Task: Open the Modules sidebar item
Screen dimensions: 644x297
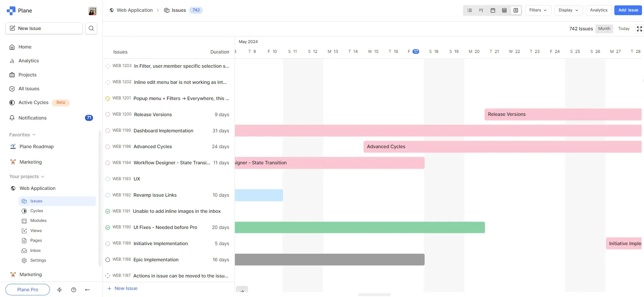Action: tap(38, 221)
